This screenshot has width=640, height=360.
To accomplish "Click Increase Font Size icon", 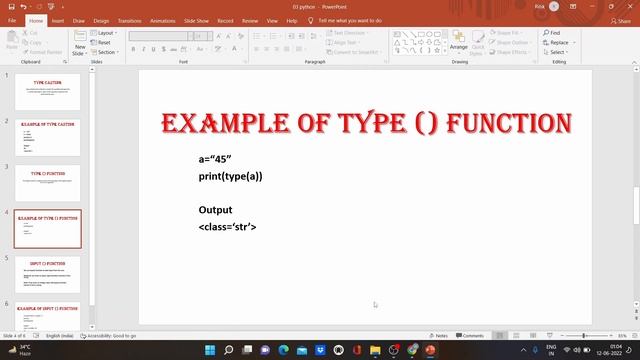I will pos(219,36).
